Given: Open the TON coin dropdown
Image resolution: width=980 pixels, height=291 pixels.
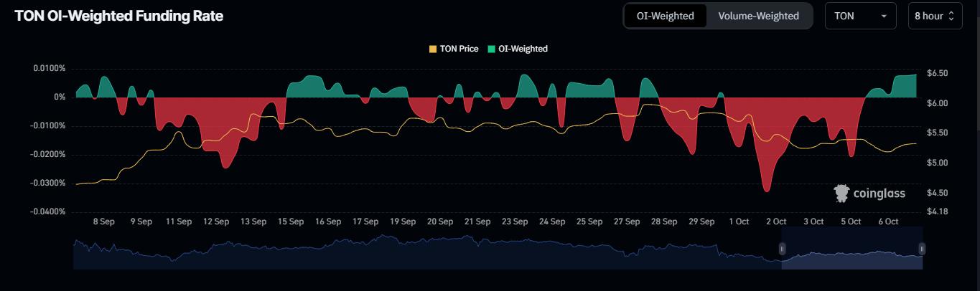Looking at the screenshot, I should (x=860, y=16).
